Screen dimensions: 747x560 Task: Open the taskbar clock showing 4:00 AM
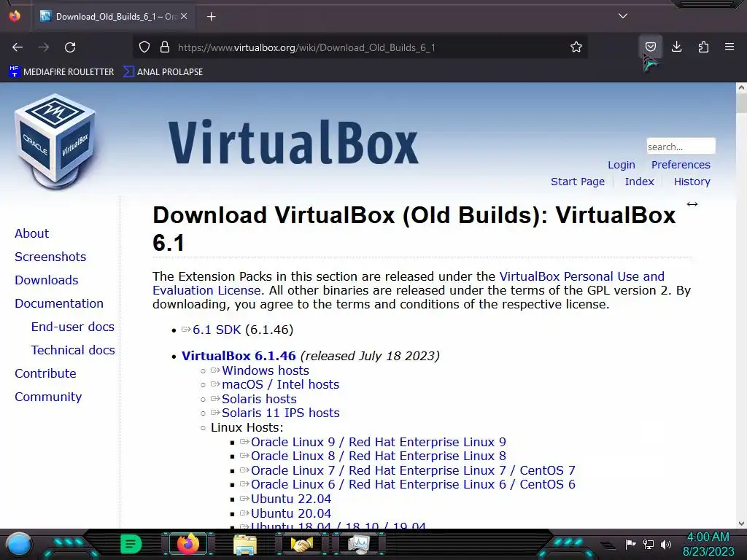click(708, 544)
